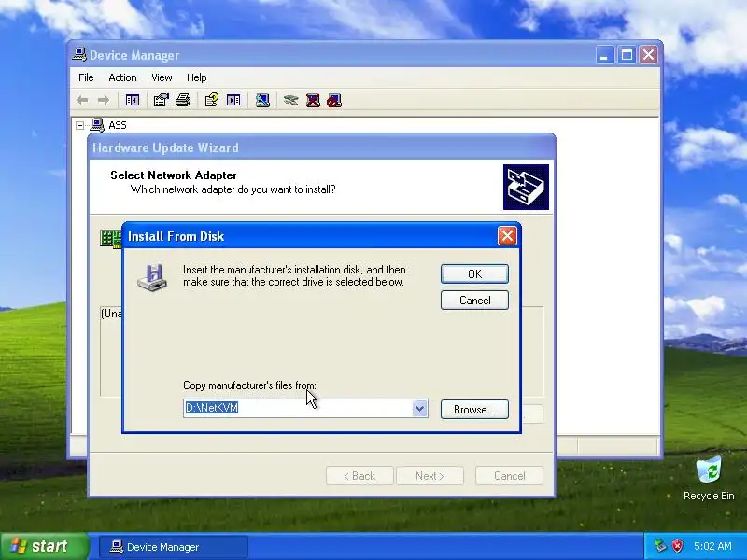
Task: Click the Disable device toolbar icon
Action: [x=334, y=100]
